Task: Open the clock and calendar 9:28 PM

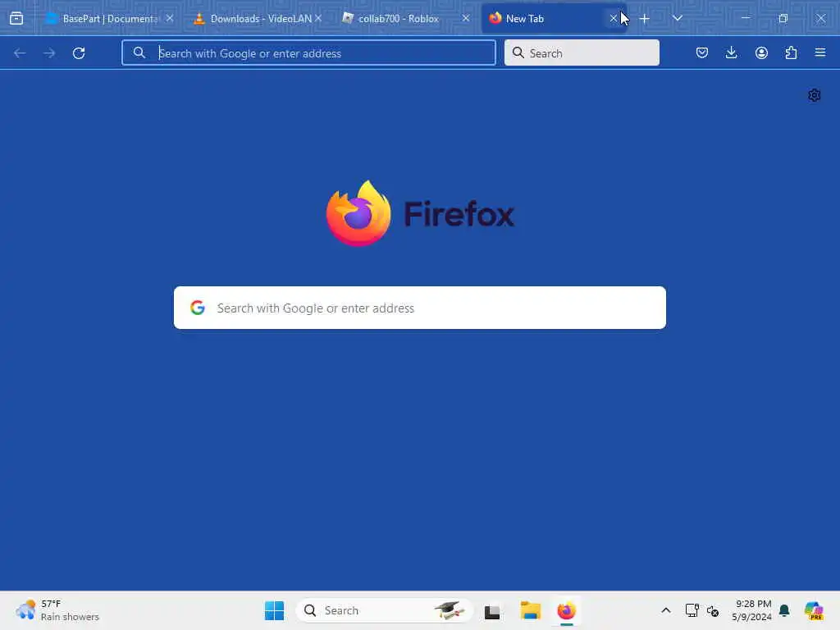Action: [x=752, y=610]
